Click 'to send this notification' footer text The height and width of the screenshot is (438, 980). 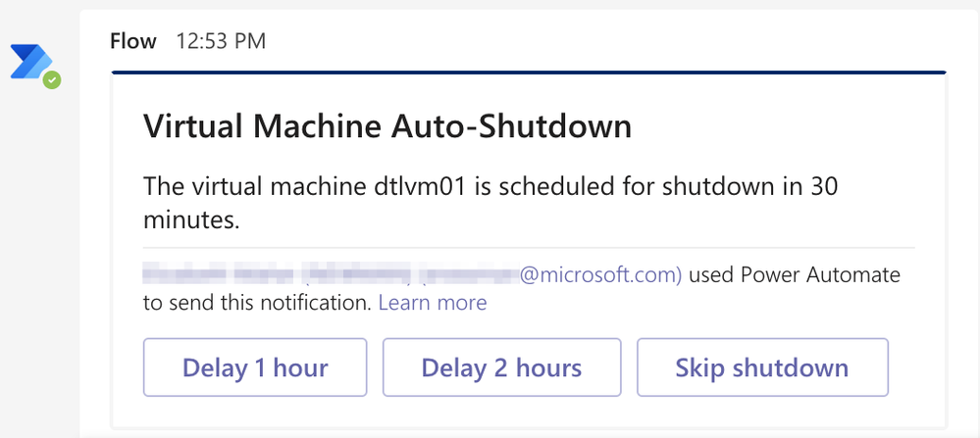tap(257, 303)
